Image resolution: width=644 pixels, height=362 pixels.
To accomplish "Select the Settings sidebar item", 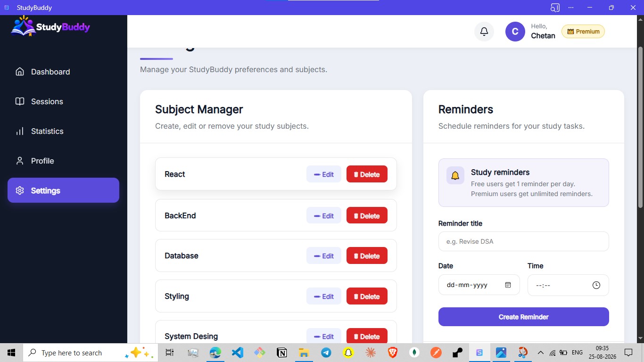I will (x=63, y=190).
